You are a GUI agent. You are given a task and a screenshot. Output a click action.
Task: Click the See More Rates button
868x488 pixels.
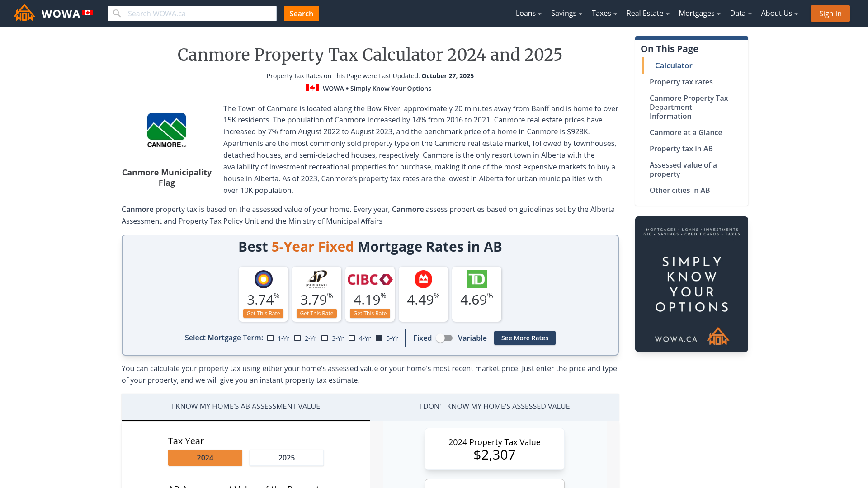pyautogui.click(x=524, y=338)
